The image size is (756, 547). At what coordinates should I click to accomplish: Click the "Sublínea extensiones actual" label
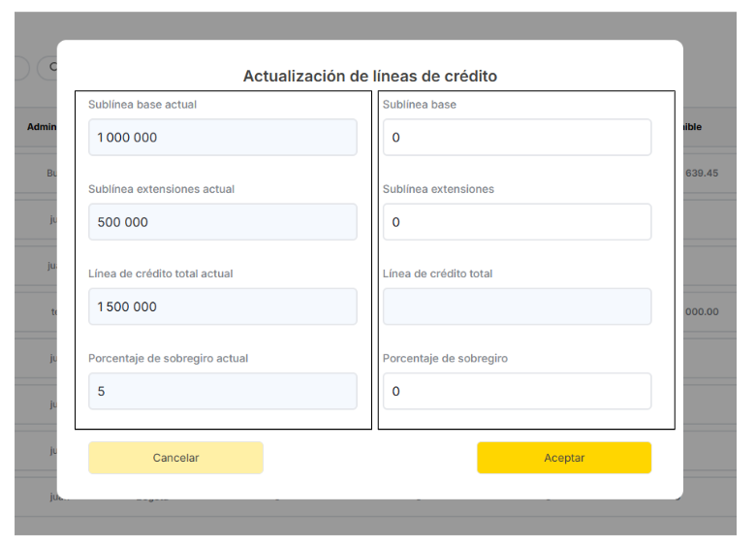[x=161, y=189]
